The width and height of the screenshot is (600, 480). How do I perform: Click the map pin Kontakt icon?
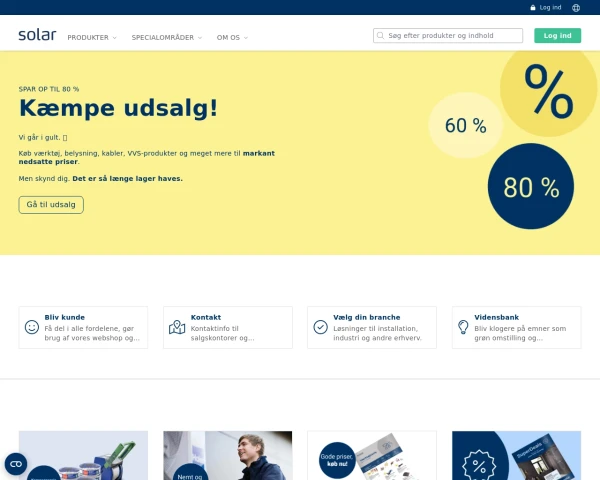tap(177, 327)
